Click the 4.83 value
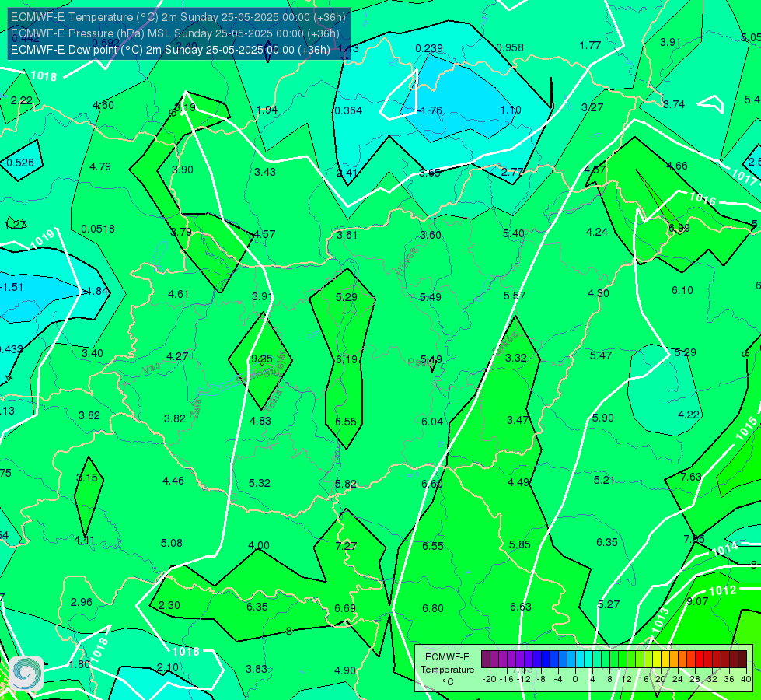This screenshot has height=700, width=761. click(x=260, y=421)
